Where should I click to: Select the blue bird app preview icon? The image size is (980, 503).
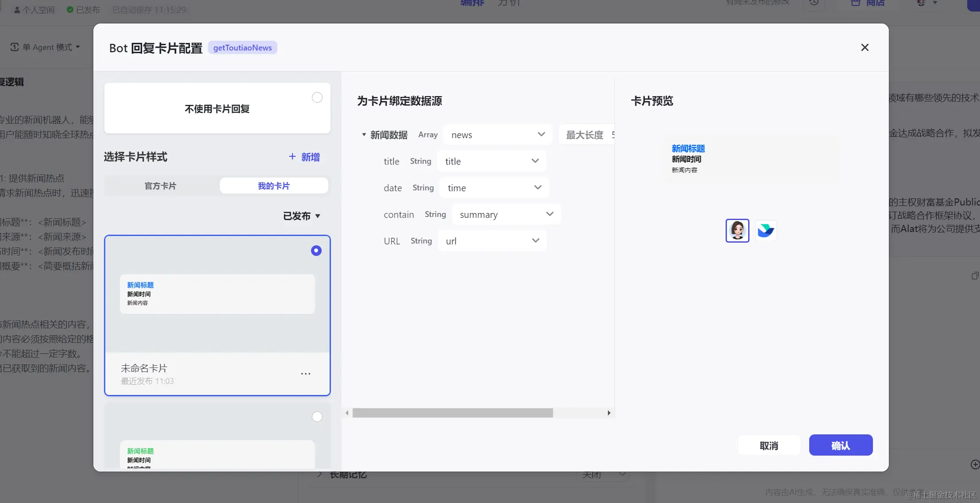coord(765,230)
